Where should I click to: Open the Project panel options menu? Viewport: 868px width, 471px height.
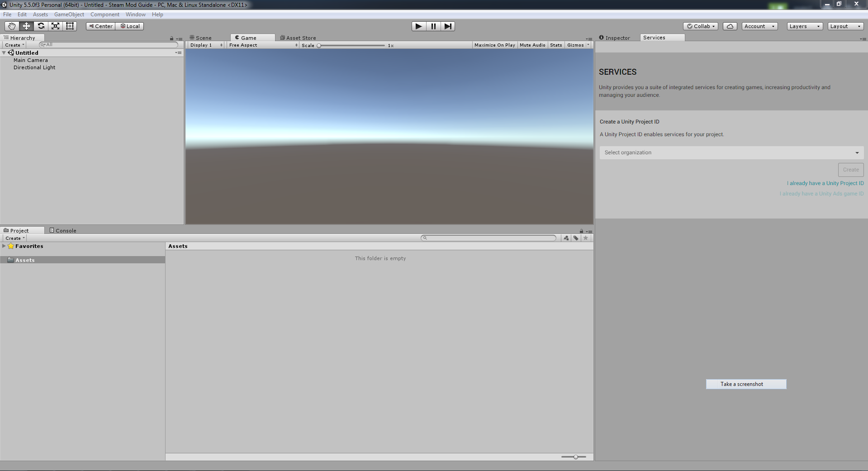pos(589,232)
